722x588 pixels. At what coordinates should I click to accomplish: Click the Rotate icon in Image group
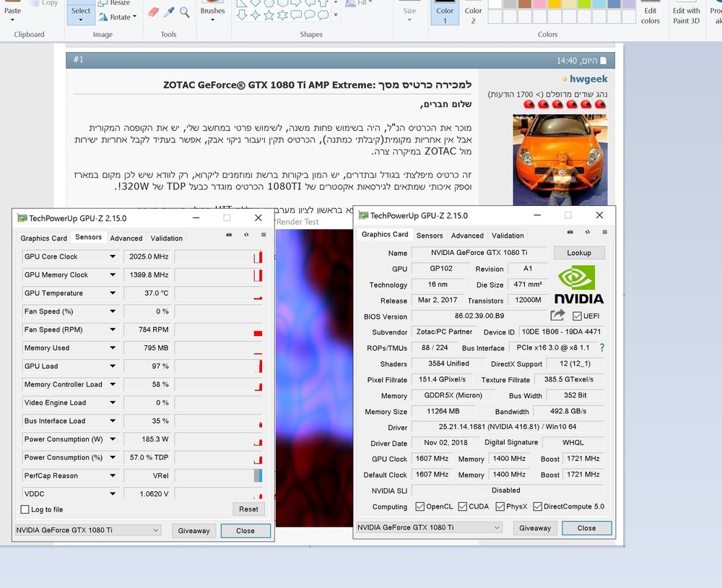point(103,17)
